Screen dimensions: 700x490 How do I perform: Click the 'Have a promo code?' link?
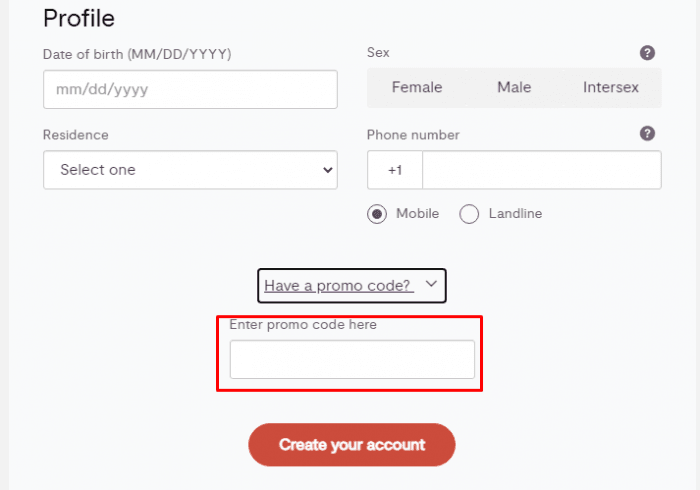(x=338, y=286)
